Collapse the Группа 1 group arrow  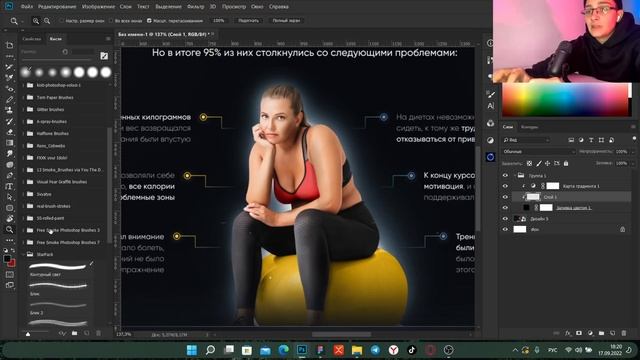(515, 176)
